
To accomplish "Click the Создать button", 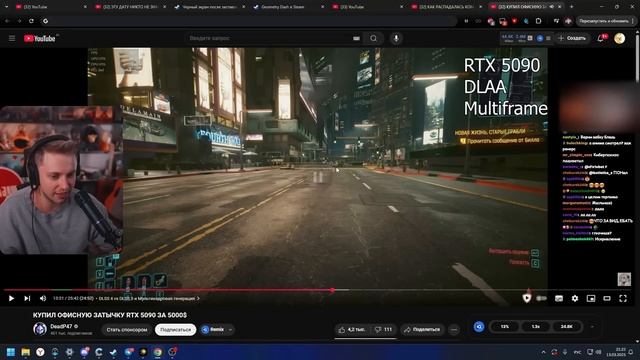I will click(572, 38).
